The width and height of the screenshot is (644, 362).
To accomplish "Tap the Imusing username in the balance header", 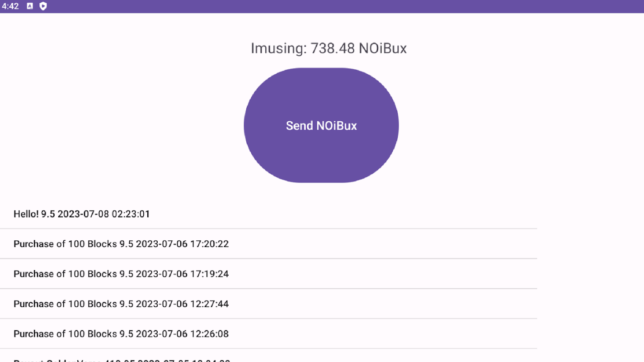I will pyautogui.click(x=277, y=48).
